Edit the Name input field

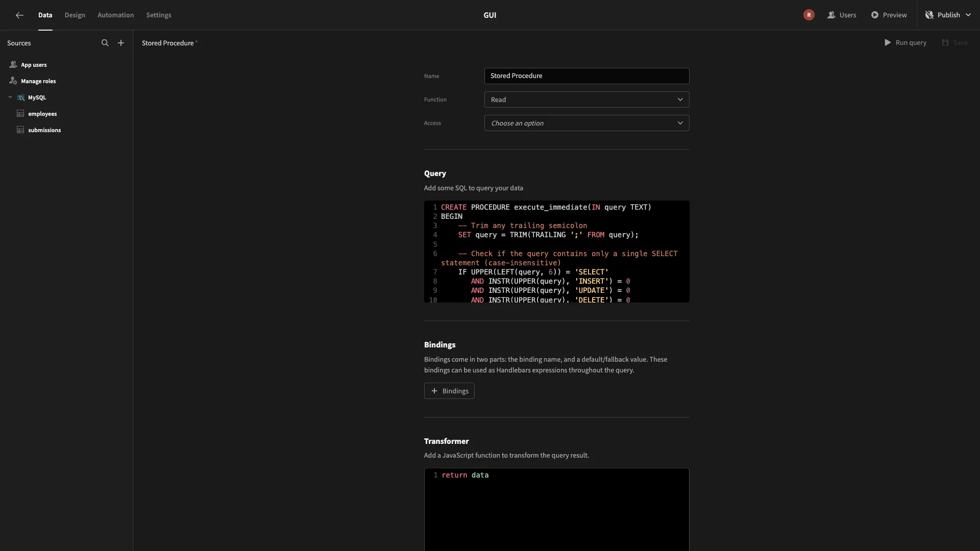[586, 76]
